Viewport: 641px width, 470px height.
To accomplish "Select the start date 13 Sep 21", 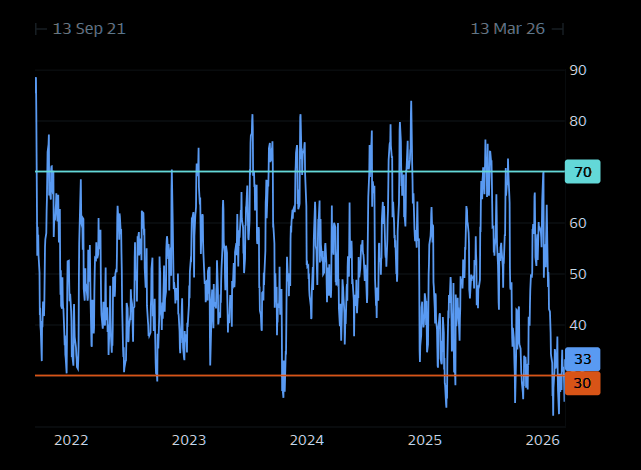I will [89, 29].
